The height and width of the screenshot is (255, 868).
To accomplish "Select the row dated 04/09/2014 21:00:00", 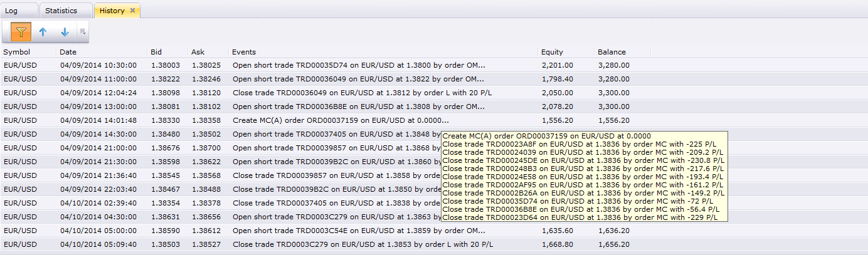I will click(434, 148).
